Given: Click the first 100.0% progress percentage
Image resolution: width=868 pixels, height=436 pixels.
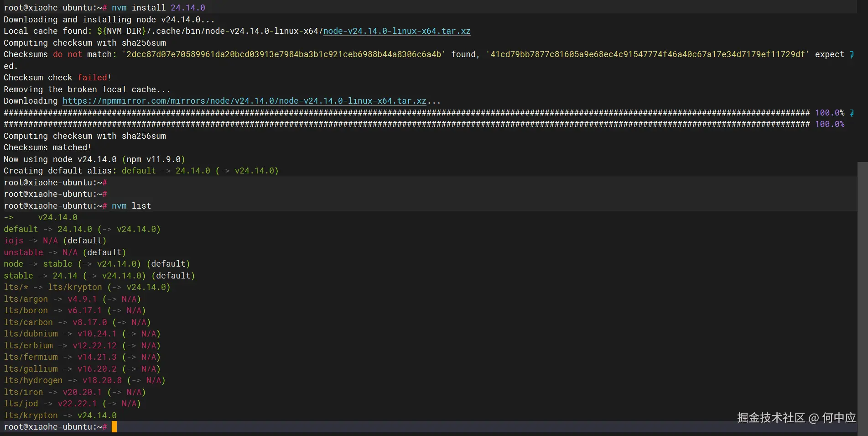Looking at the screenshot, I should 830,113.
